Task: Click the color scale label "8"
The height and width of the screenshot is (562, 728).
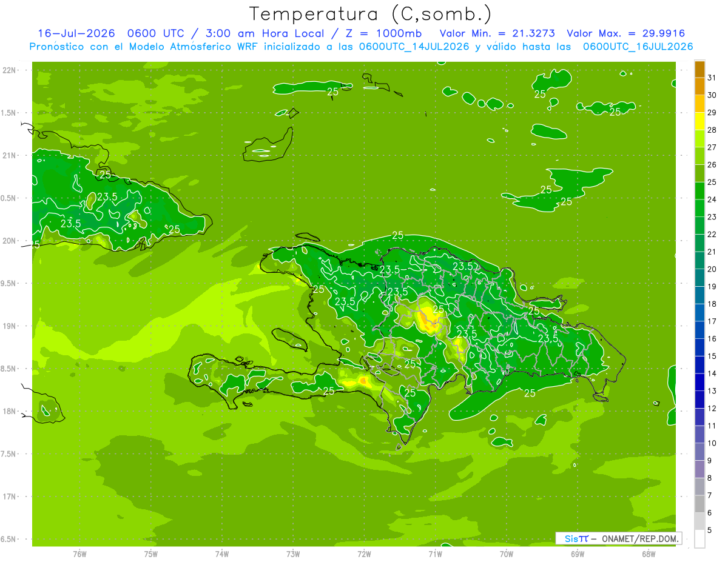Action: [710, 478]
